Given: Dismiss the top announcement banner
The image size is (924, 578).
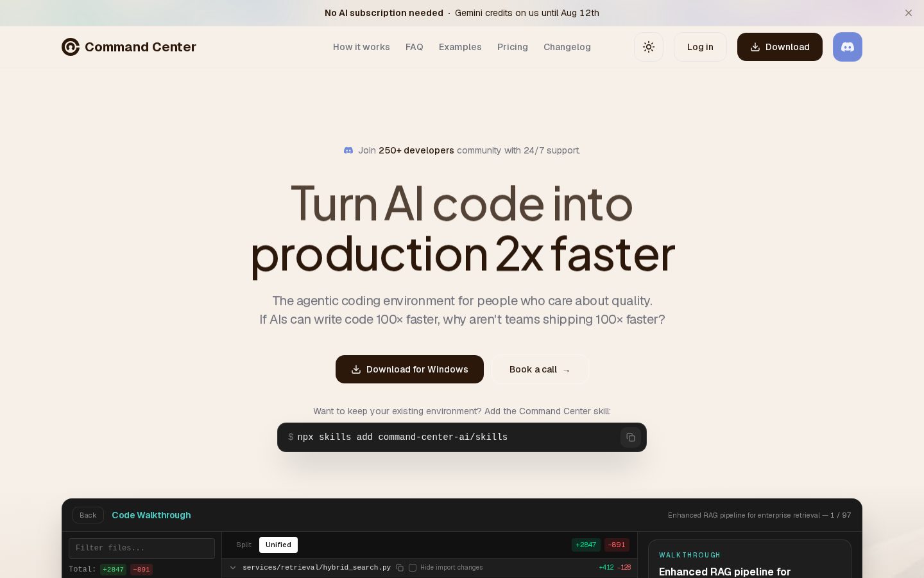Looking at the screenshot, I should (909, 13).
